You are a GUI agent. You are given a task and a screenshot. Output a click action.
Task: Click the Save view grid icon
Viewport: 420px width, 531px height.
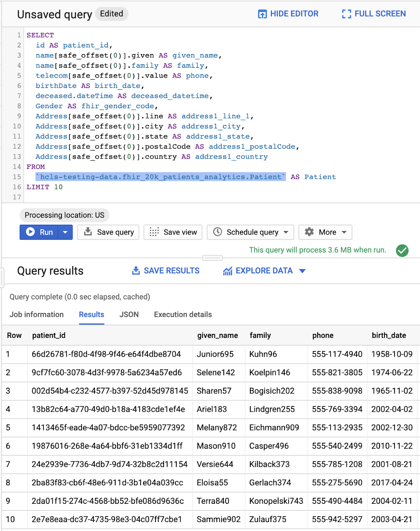point(154,232)
